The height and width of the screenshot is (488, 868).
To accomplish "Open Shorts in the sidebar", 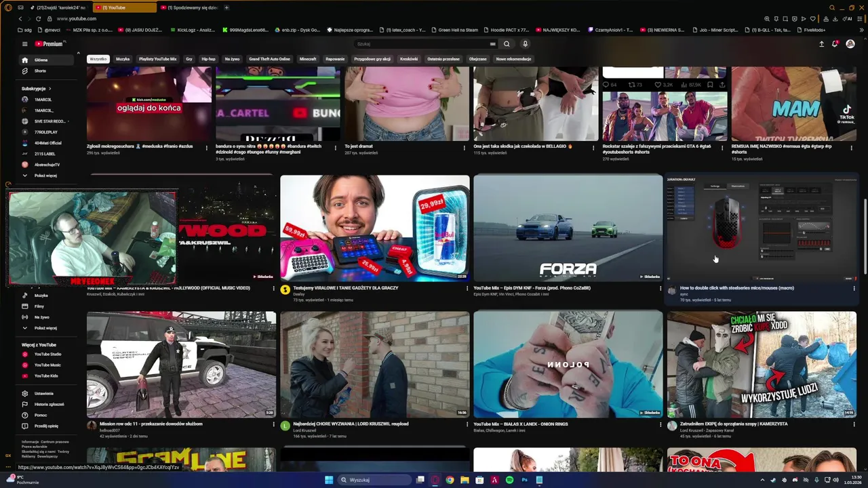I will coord(46,70).
